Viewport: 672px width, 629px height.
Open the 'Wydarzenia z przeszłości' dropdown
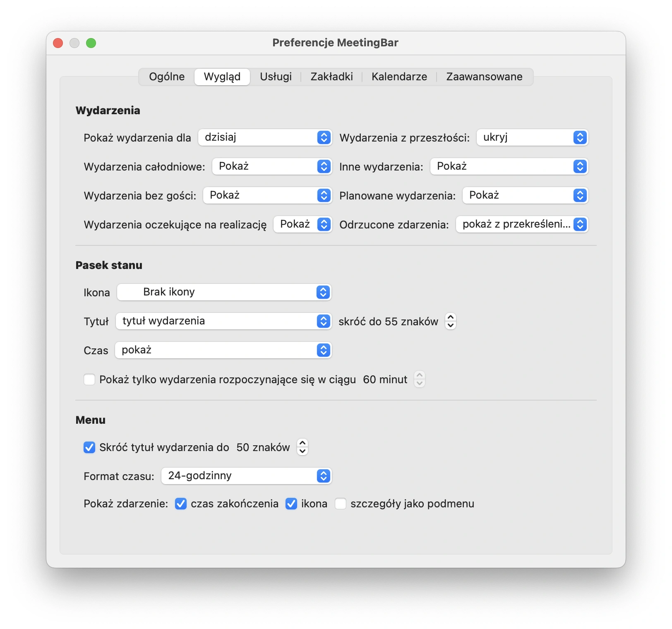point(532,137)
